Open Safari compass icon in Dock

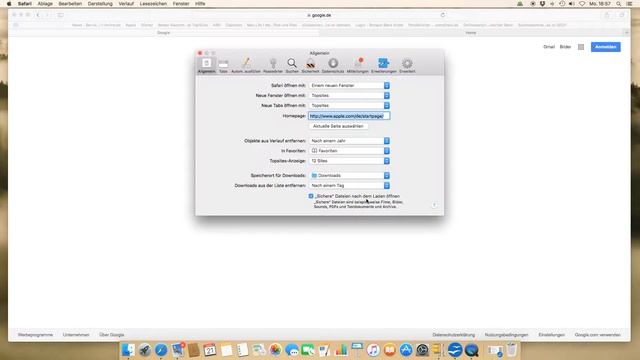click(x=161, y=350)
